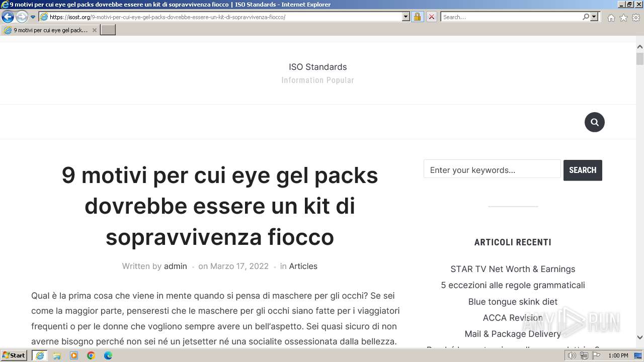Viewport: 644px width, 362px height.
Task: Open the Windows Start menu
Action: (14, 355)
